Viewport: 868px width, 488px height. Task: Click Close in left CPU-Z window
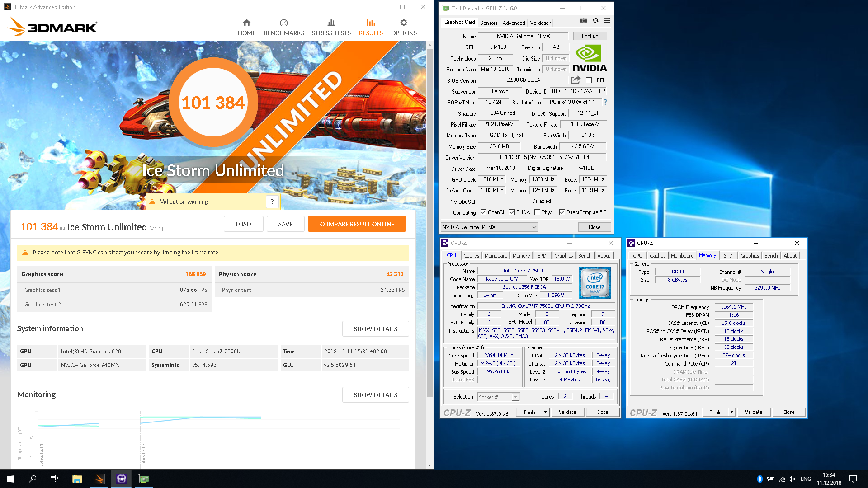click(x=602, y=412)
